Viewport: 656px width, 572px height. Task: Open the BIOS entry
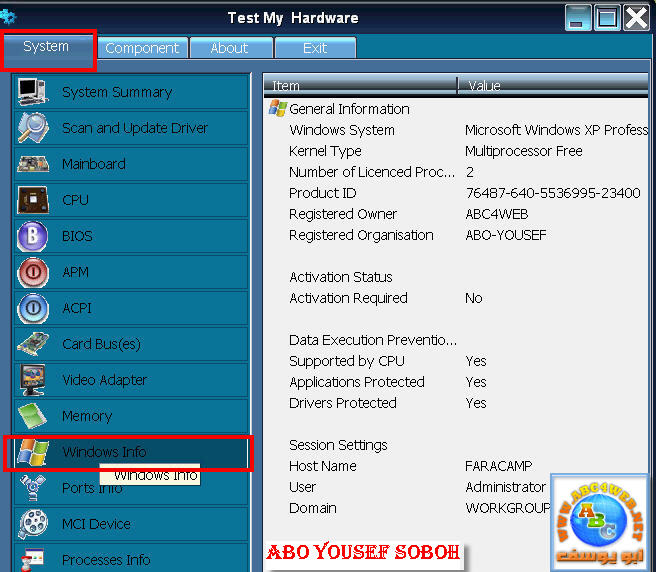coord(131,236)
